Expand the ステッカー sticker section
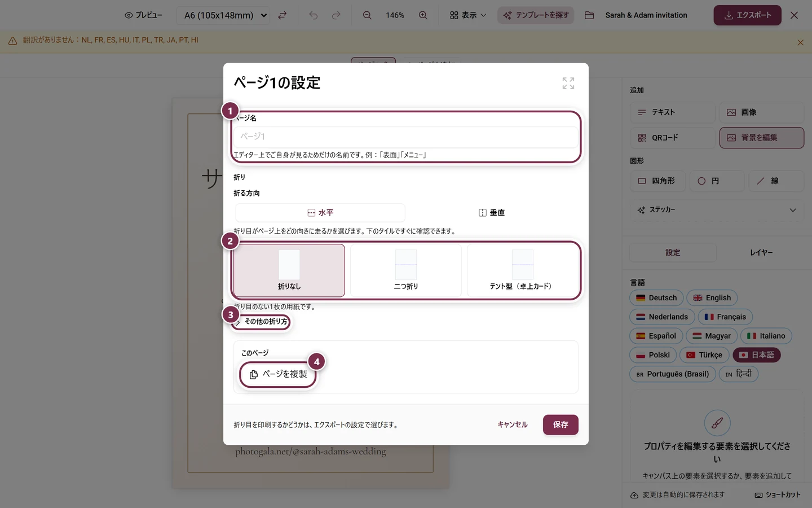Viewport: 812px width, 508px height. click(x=717, y=210)
